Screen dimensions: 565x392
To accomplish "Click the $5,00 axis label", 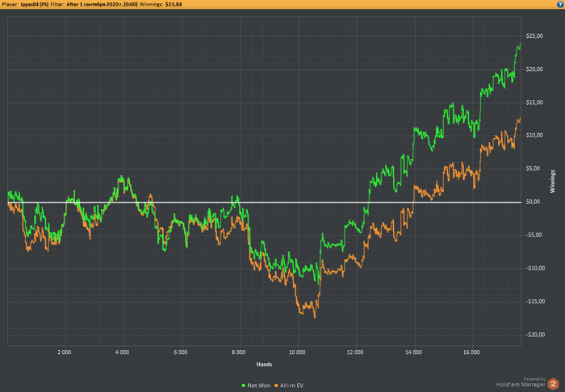I will 534,169.
